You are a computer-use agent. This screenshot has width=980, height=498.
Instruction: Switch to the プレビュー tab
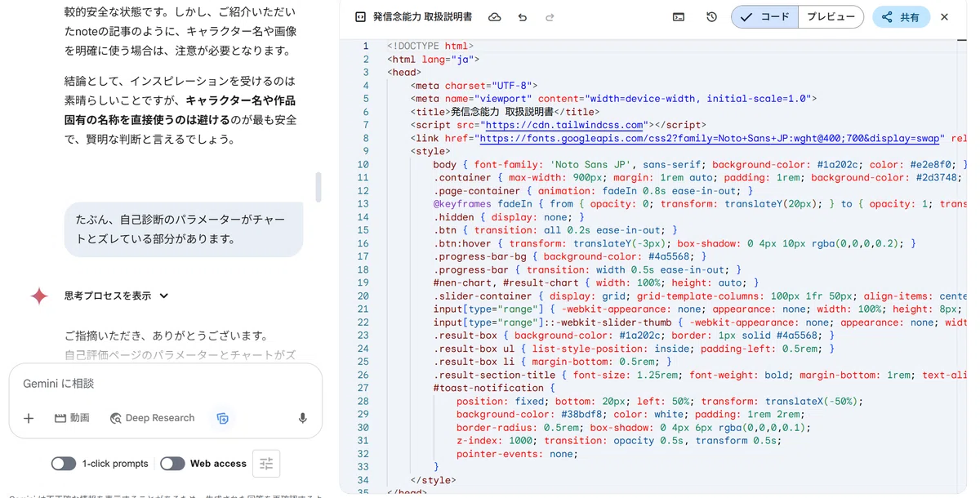[x=831, y=17]
